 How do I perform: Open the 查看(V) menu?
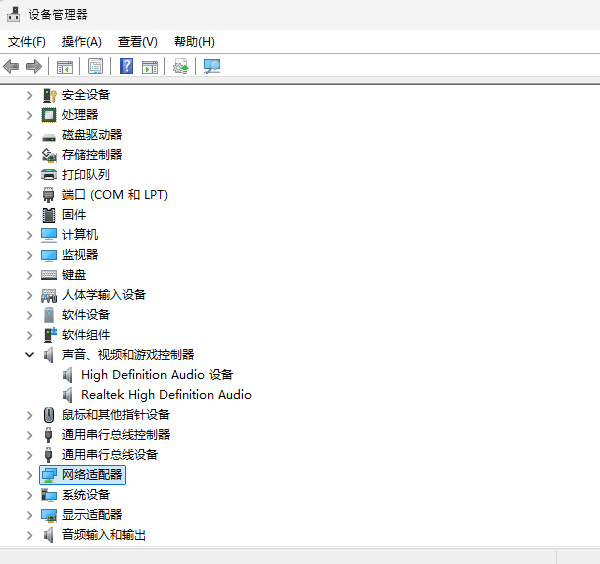[138, 42]
